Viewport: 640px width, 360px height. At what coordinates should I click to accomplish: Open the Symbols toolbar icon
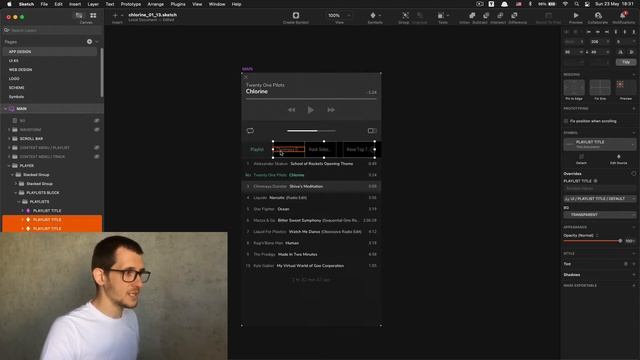(x=373, y=16)
